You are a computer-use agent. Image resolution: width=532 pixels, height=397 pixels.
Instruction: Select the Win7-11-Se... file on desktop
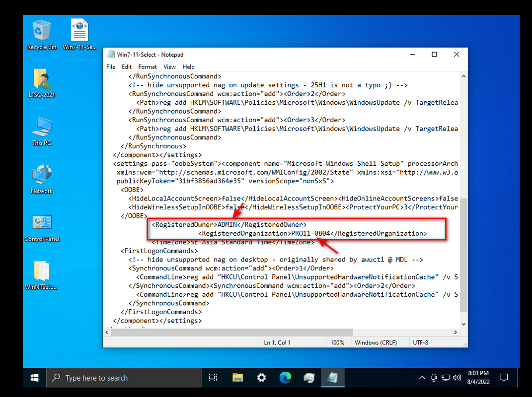pos(80,35)
